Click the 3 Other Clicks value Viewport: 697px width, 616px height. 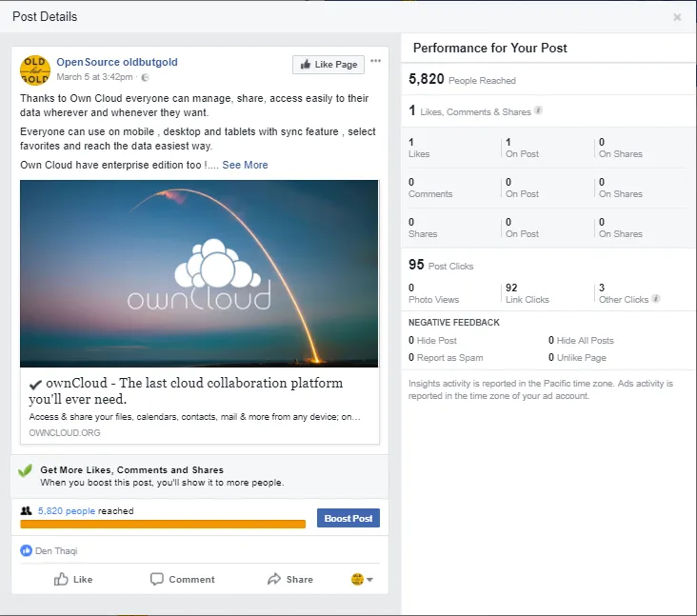pos(624,293)
